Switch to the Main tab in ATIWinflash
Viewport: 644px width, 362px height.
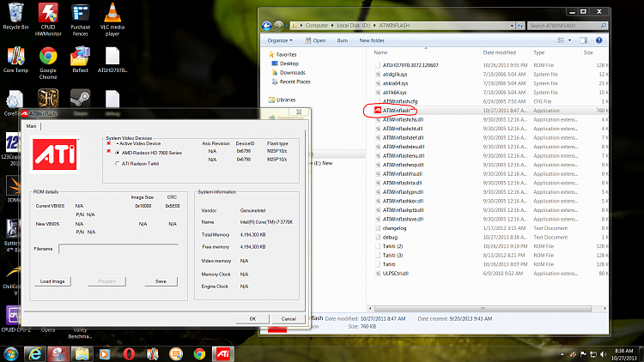(x=31, y=126)
